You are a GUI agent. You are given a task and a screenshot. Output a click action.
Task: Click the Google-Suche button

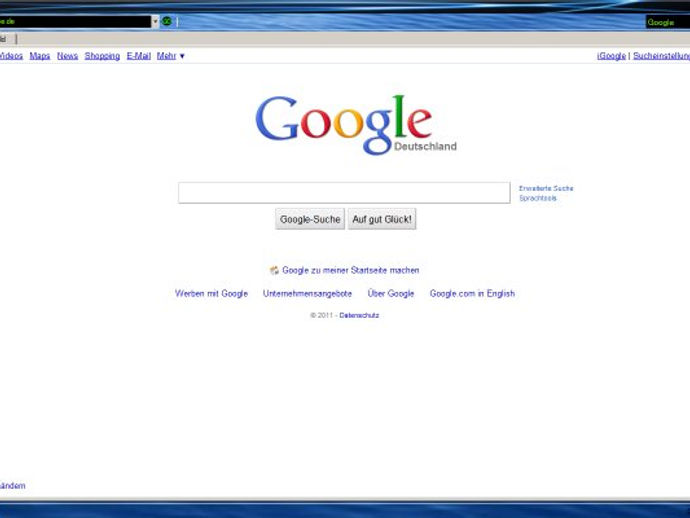(310, 219)
